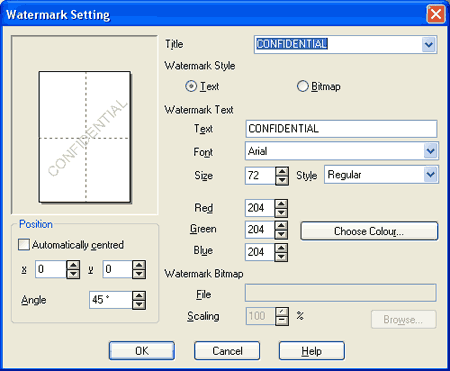Close the Watermark Setting dialog

[x=436, y=14]
